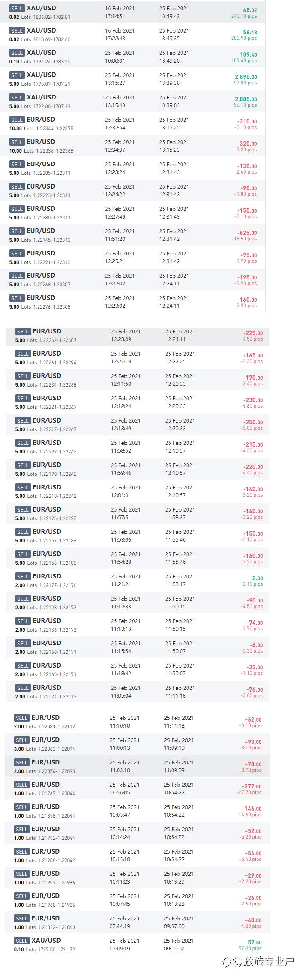Select the SELL label on trade 1.22177-1.22176

23,576
